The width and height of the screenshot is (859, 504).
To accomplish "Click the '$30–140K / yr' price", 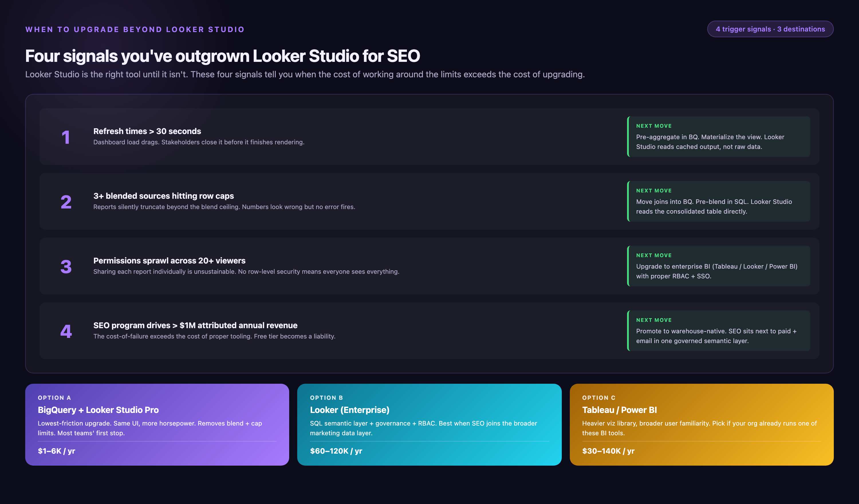I will (x=608, y=451).
